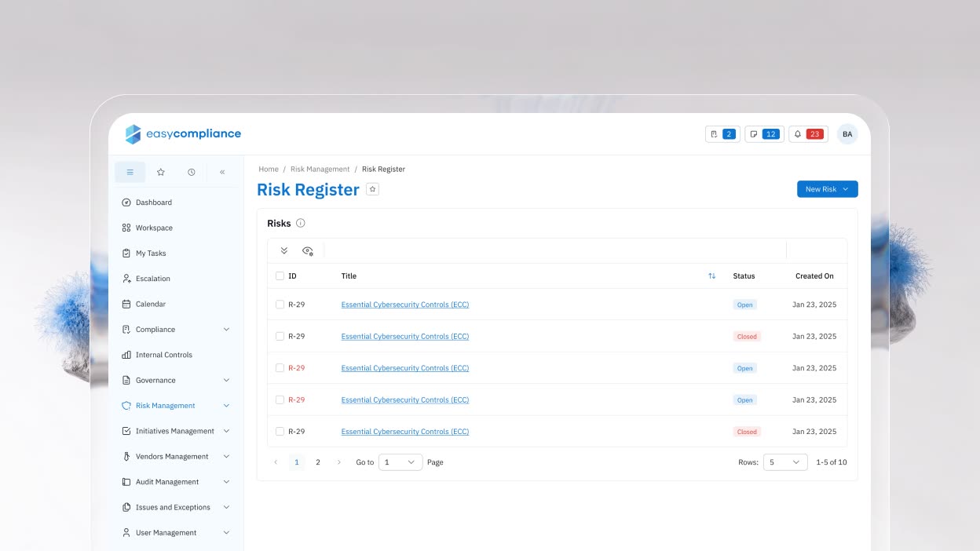
Task: Open the Go to page dropdown
Action: pyautogui.click(x=400, y=462)
